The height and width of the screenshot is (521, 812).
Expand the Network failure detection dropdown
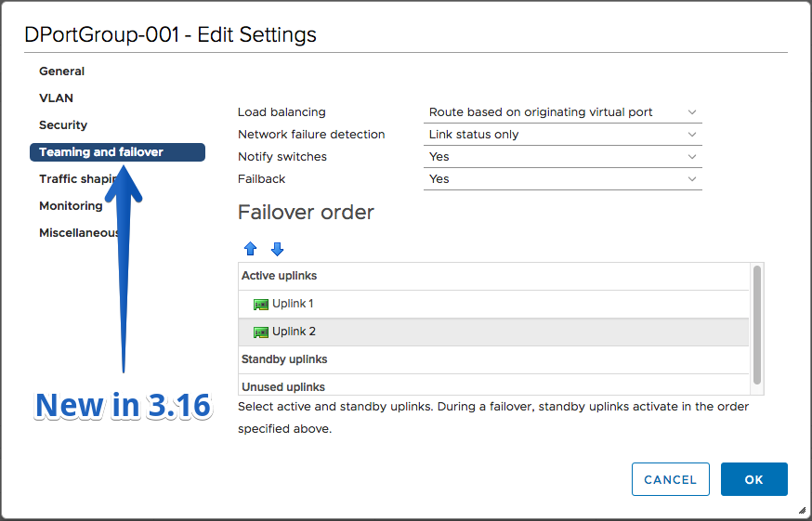coord(563,135)
